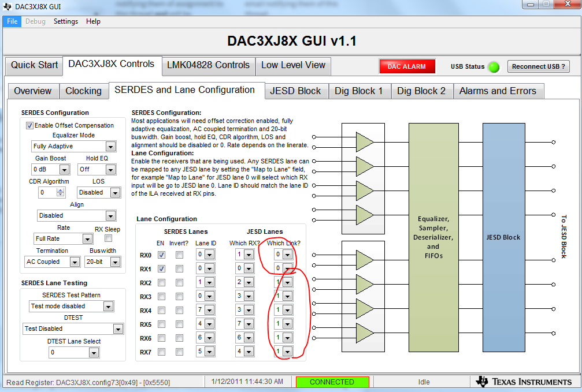This screenshot has height=392, width=582.
Task: Open the Dig Block 1 sub-tab
Action: pyautogui.click(x=359, y=91)
